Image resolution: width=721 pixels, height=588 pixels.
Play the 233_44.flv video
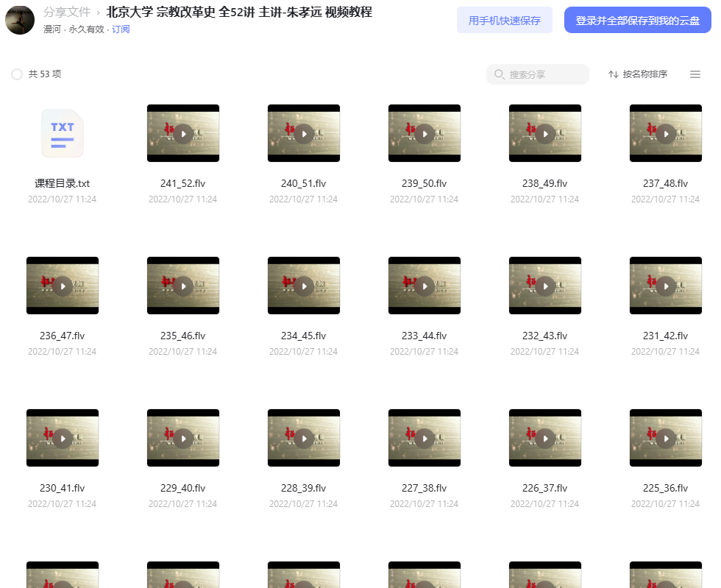tap(425, 286)
